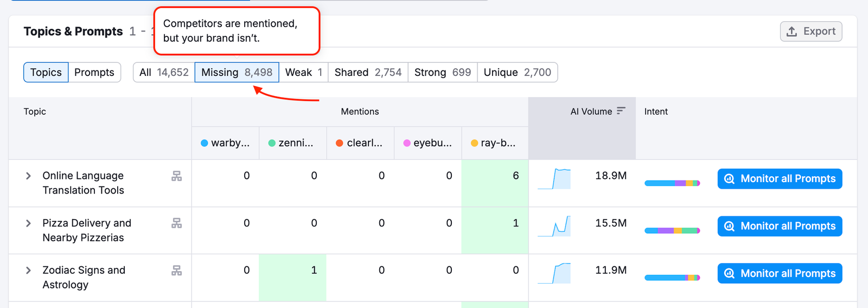Click the ray-b... mentions column header

(494, 143)
